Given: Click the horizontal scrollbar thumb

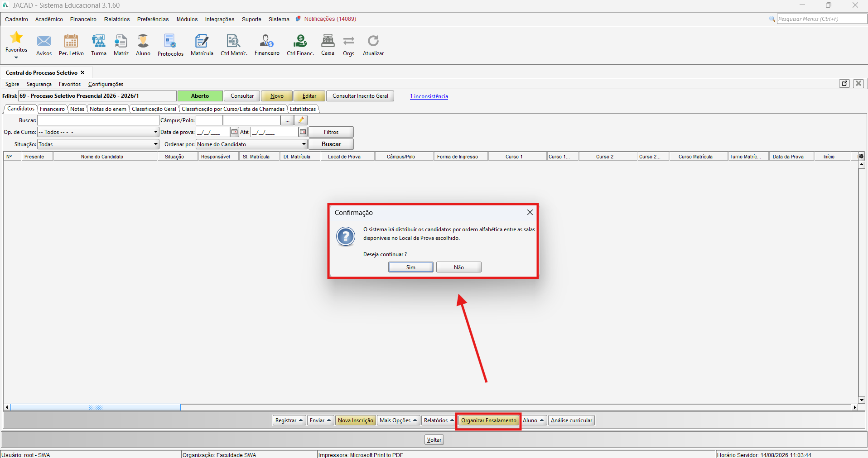Looking at the screenshot, I should click(x=96, y=407).
